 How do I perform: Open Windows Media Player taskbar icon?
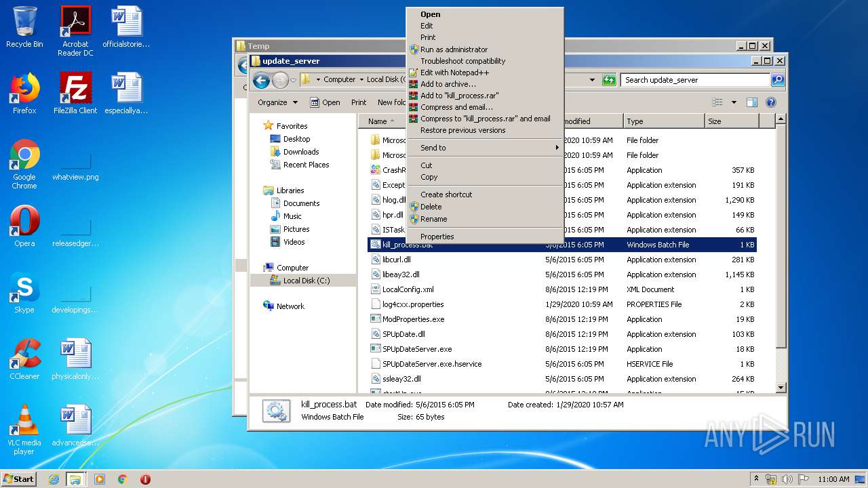pos(100,479)
